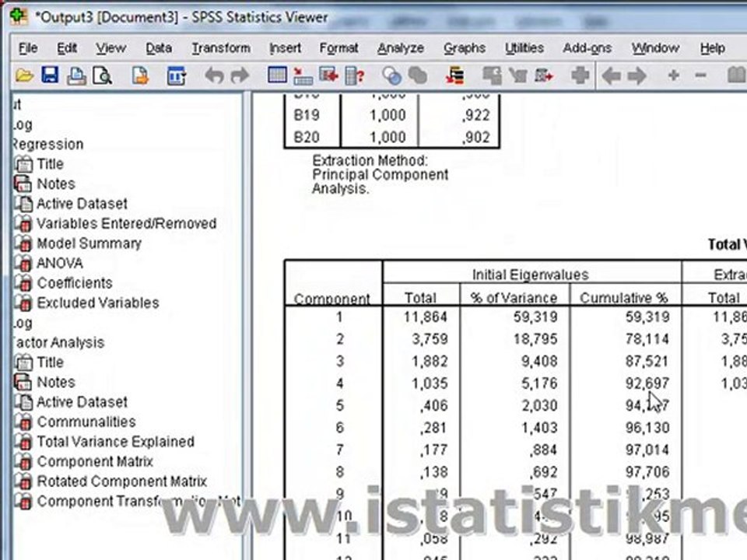
Task: Click the Export output icon
Action: 139,75
